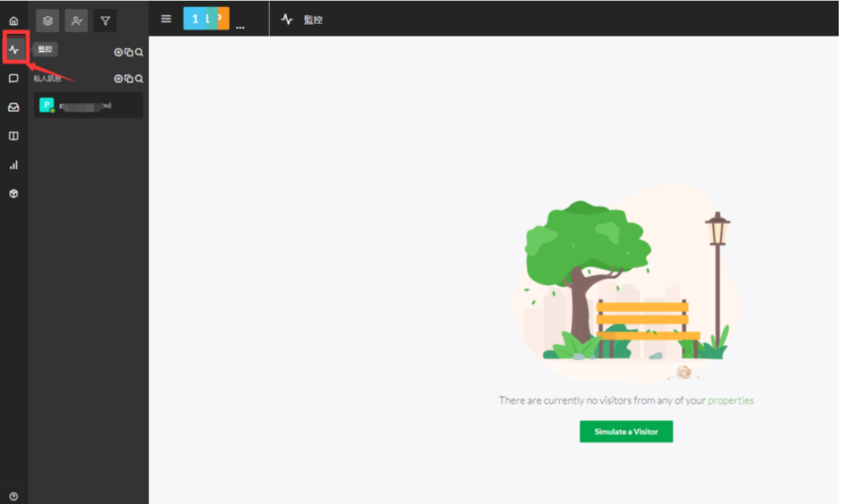Image resolution: width=842 pixels, height=504 pixels.
Task: Expand the three-dots overflow in top bar
Action: point(240,27)
